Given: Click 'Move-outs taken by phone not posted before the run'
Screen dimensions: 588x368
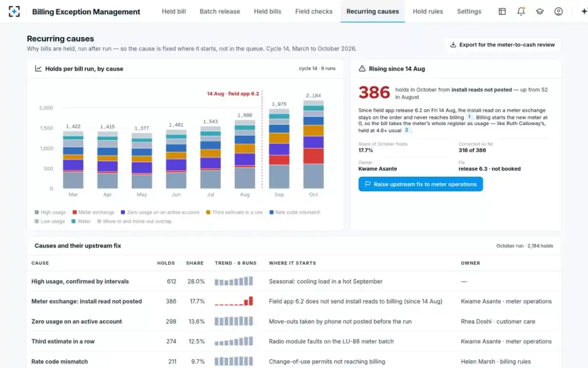Looking at the screenshot, I should [340, 321].
